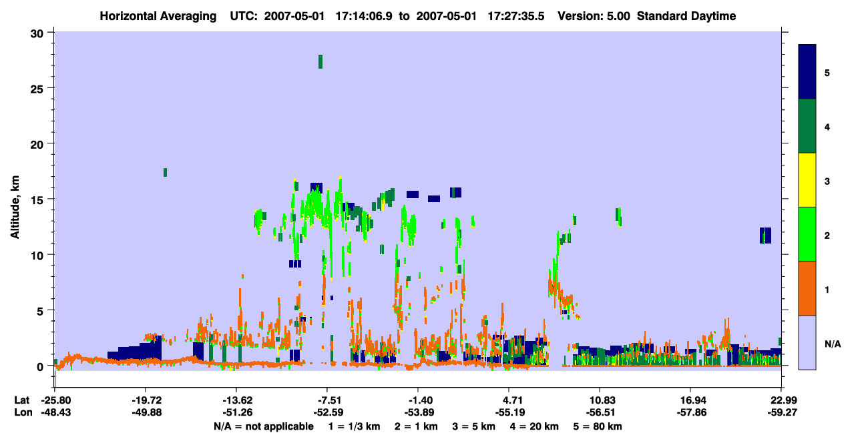Click the '20' altitude tick label
The height and width of the screenshot is (445, 868).
pyautogui.click(x=38, y=143)
